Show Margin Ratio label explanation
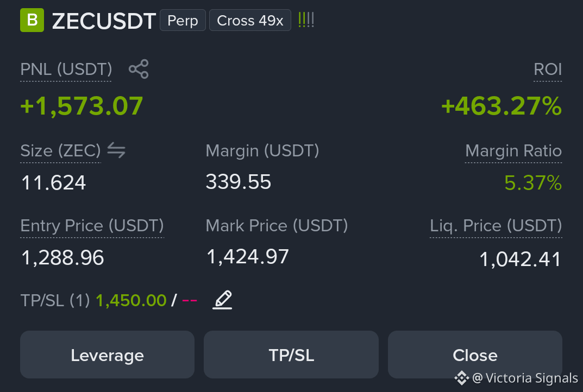 [x=513, y=151]
